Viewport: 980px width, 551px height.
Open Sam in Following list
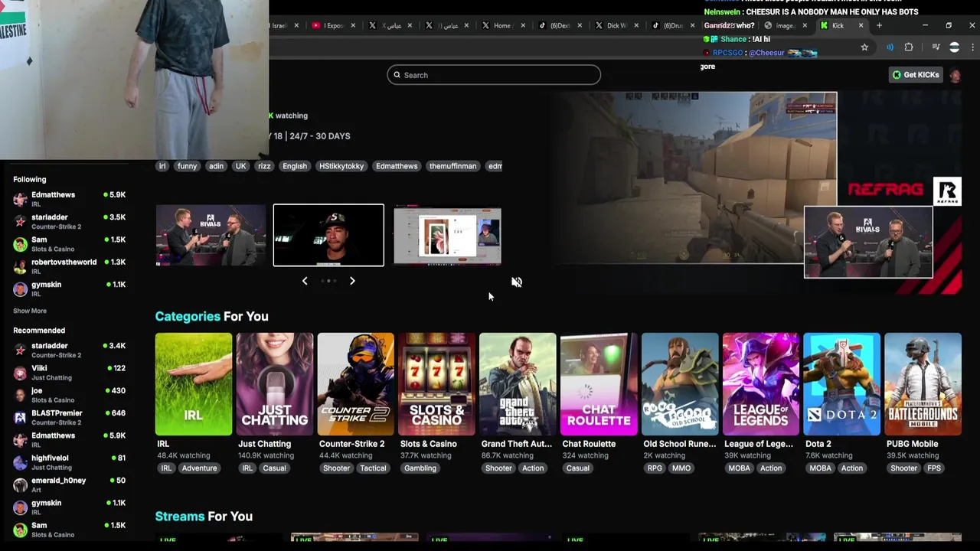(69, 243)
